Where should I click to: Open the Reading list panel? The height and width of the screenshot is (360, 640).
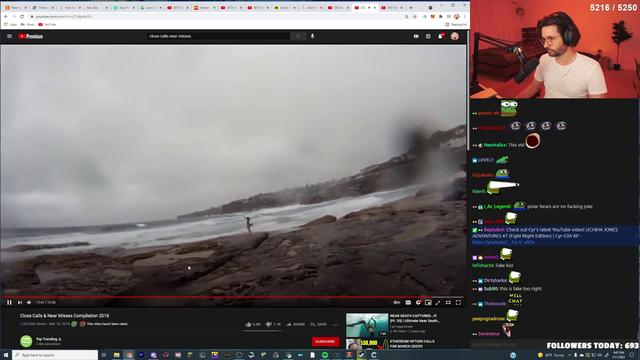(x=456, y=24)
